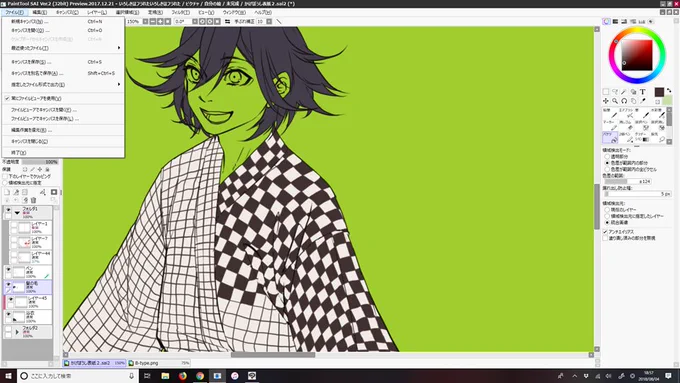Choose the 消しゴム eraser tool

coord(626,125)
